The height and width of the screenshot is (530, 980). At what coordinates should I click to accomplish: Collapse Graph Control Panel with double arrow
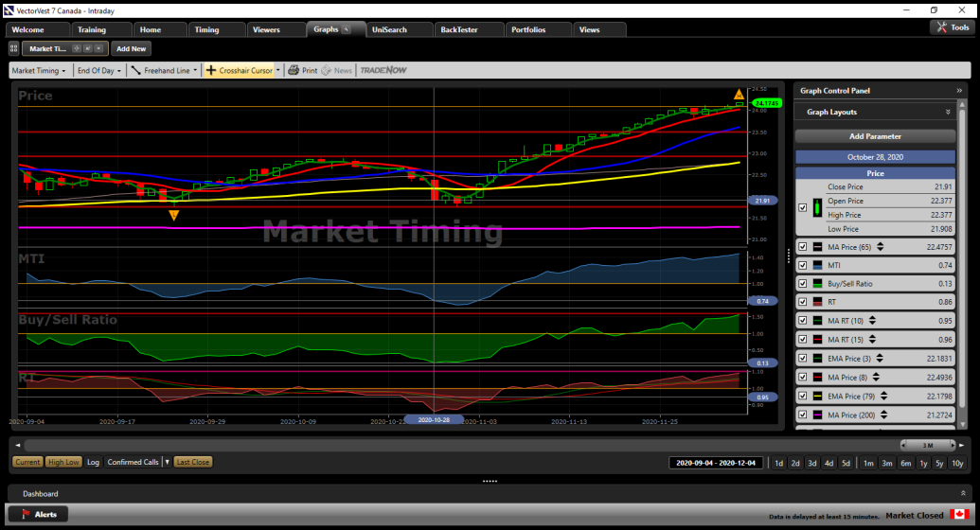(x=959, y=91)
